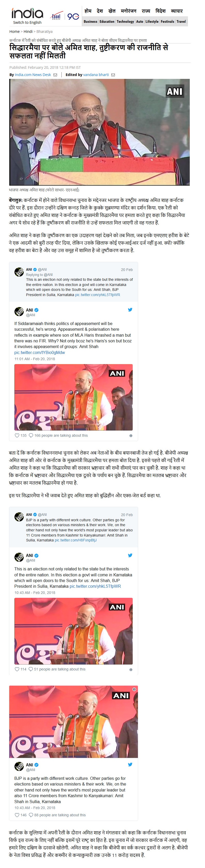
Task: Select the Technology navigation tab
Action: 125,21
